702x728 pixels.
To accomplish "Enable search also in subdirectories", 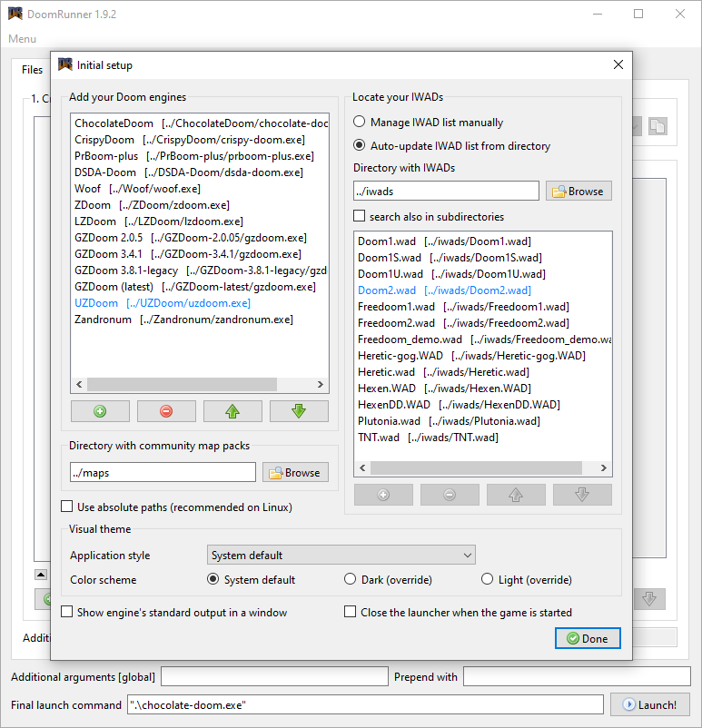I will click(x=429, y=216).
